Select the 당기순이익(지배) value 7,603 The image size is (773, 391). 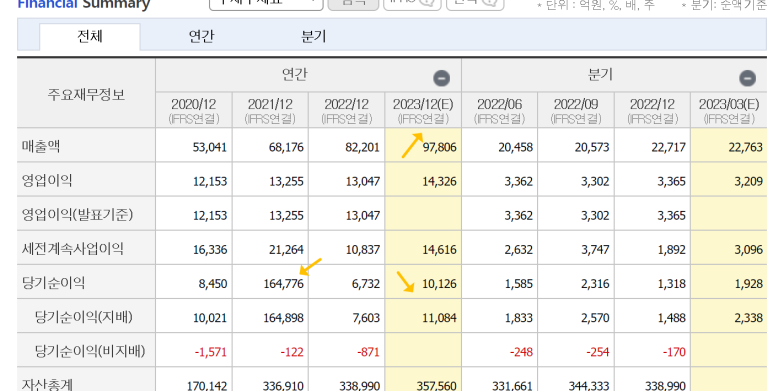(366, 318)
